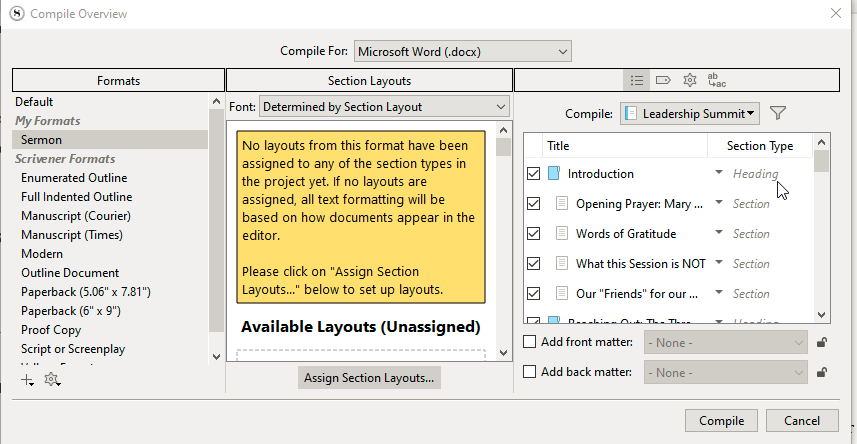Image resolution: width=857 pixels, height=444 pixels.
Task: Click the back matter lock icon
Action: click(x=822, y=373)
